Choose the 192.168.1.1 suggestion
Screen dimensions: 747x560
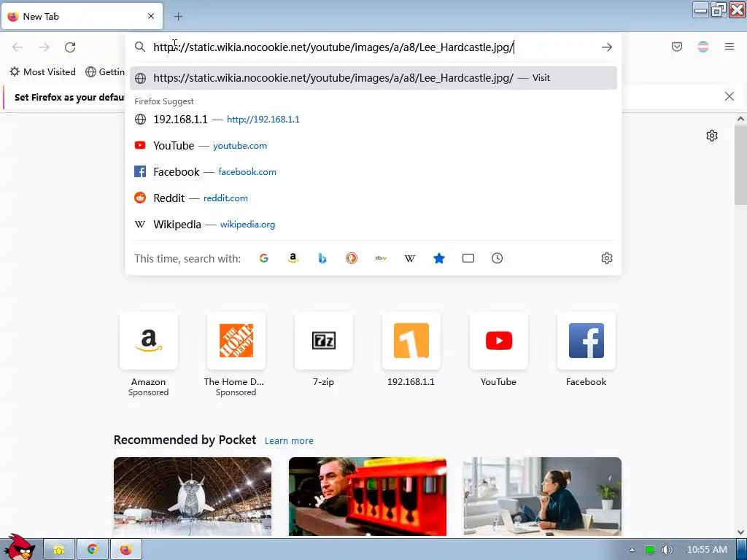(373, 120)
